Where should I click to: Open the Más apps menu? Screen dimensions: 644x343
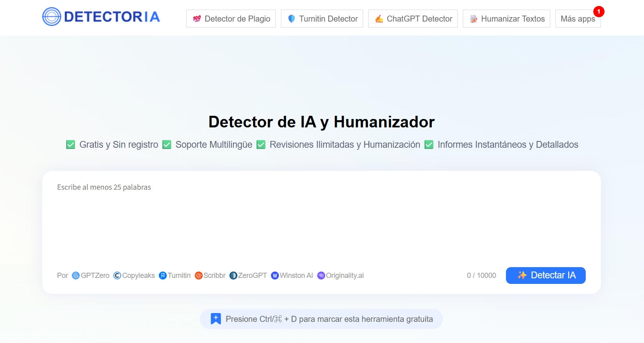point(578,19)
